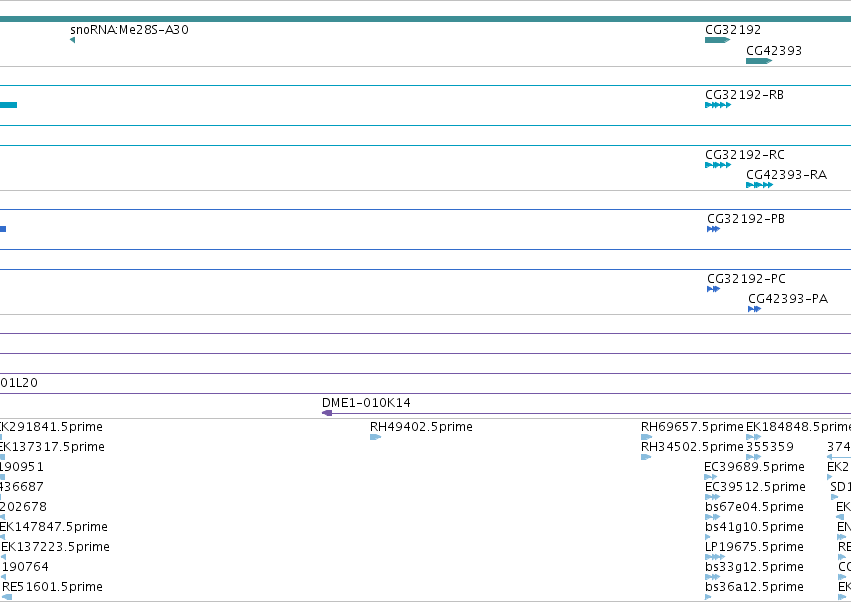Select the CG32192-PC protein glyph
The height and width of the screenshot is (602, 851).
[x=713, y=289]
